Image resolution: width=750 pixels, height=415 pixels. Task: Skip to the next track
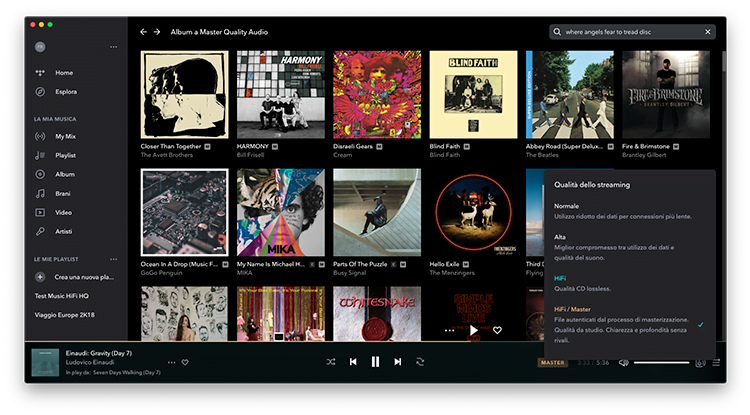tap(398, 362)
